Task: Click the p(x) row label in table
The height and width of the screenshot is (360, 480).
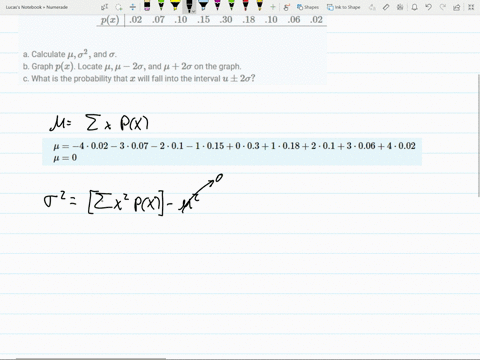Action: 110,20
